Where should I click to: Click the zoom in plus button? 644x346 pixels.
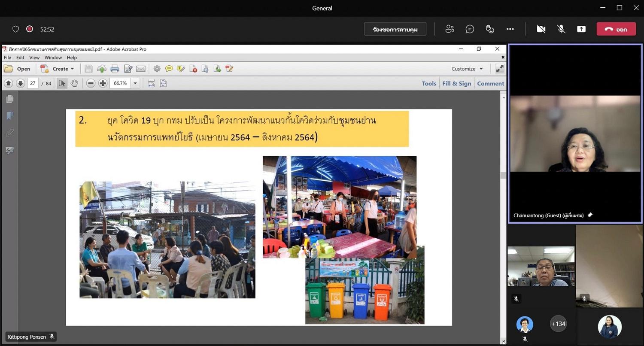pos(103,83)
